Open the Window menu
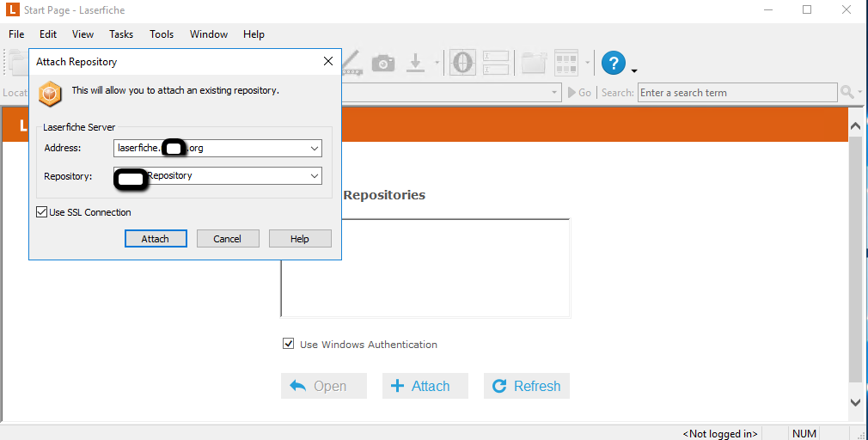Viewport: 868px width, 440px height. pos(209,34)
